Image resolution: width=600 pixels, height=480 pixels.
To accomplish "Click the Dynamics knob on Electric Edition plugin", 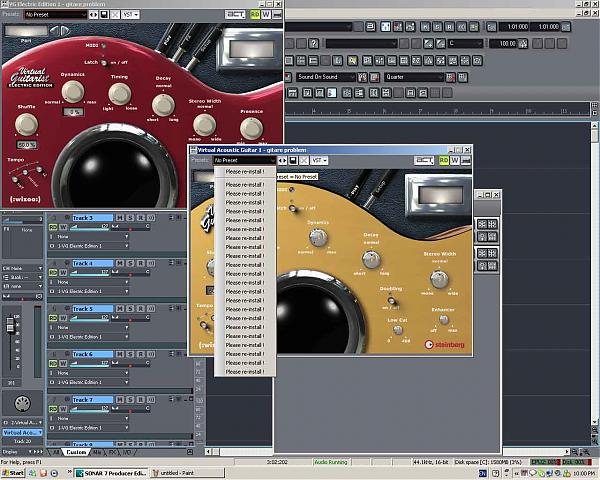I will [73, 91].
